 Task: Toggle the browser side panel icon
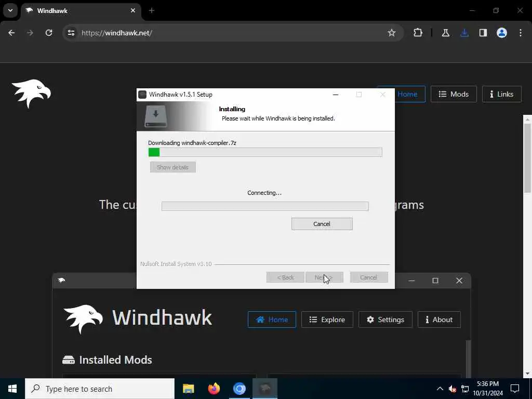483,33
